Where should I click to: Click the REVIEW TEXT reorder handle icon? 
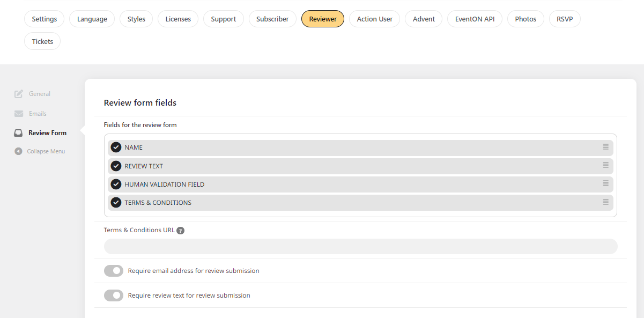pyautogui.click(x=605, y=165)
